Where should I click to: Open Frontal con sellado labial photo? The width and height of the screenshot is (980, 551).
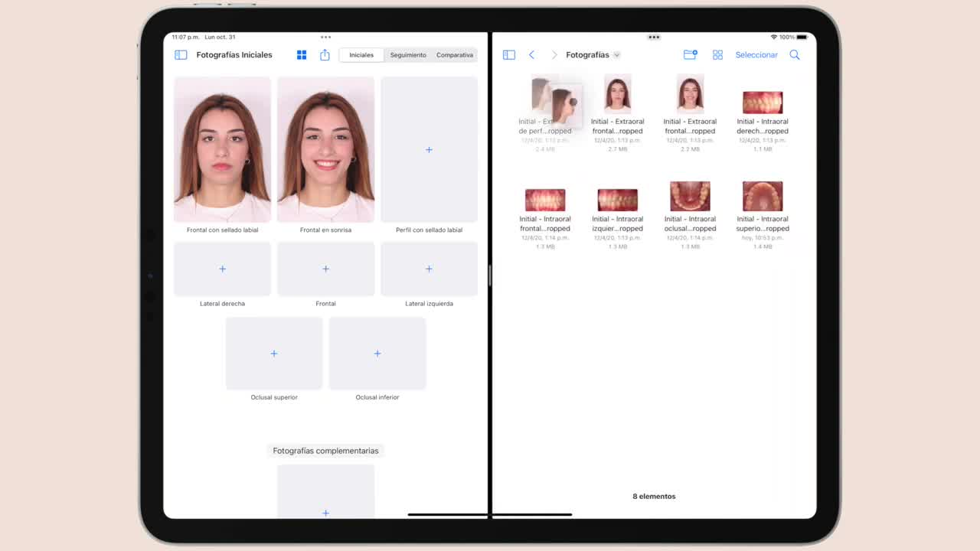click(222, 149)
